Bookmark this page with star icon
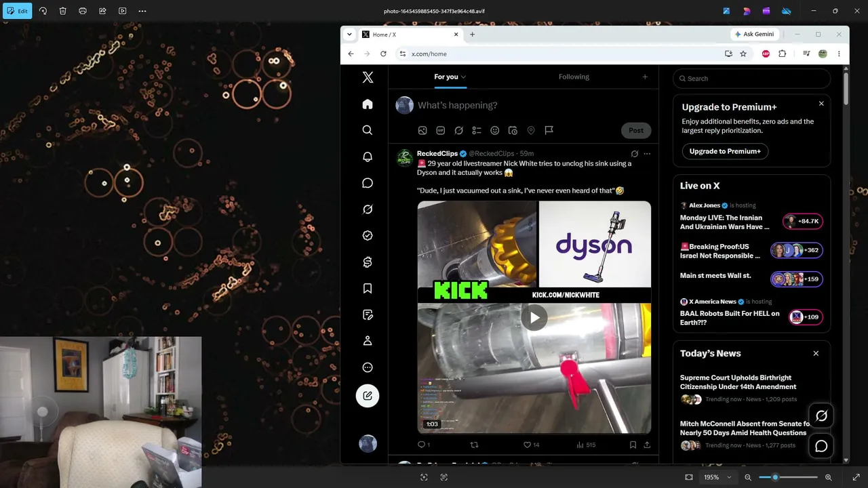Image resolution: width=868 pixels, height=488 pixels. click(743, 54)
